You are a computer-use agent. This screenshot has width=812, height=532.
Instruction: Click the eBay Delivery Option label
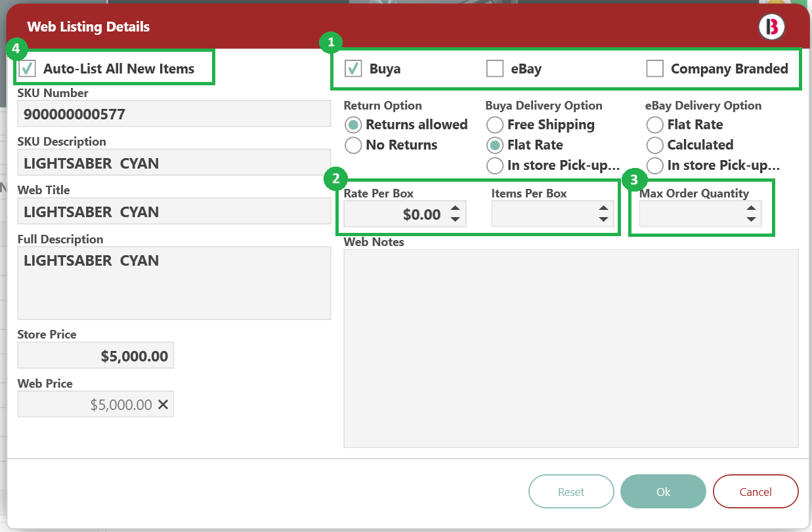(x=704, y=106)
